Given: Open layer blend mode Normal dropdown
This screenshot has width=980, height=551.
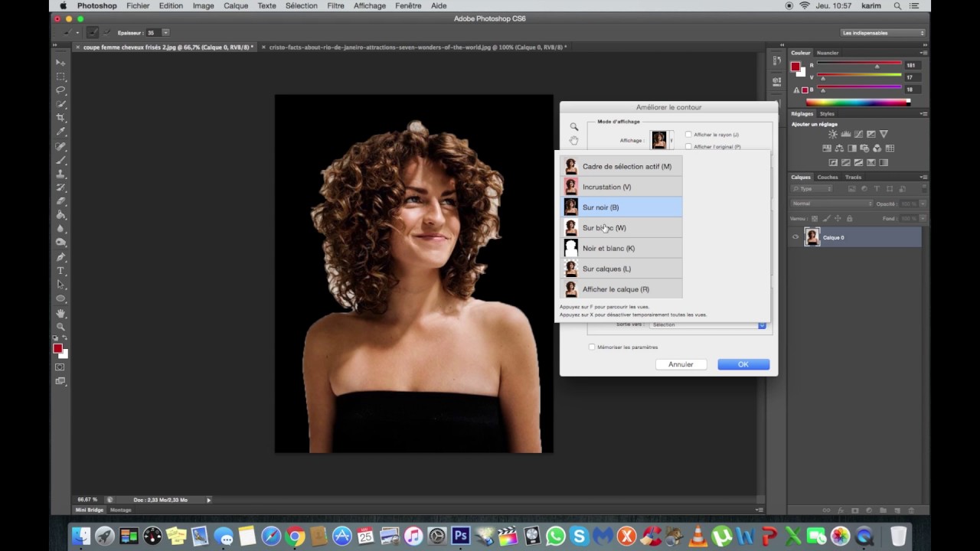Looking at the screenshot, I should (x=831, y=204).
